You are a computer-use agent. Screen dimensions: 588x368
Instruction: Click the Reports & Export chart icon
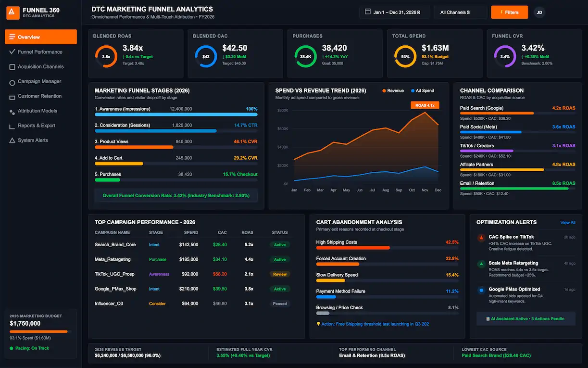[x=12, y=126]
